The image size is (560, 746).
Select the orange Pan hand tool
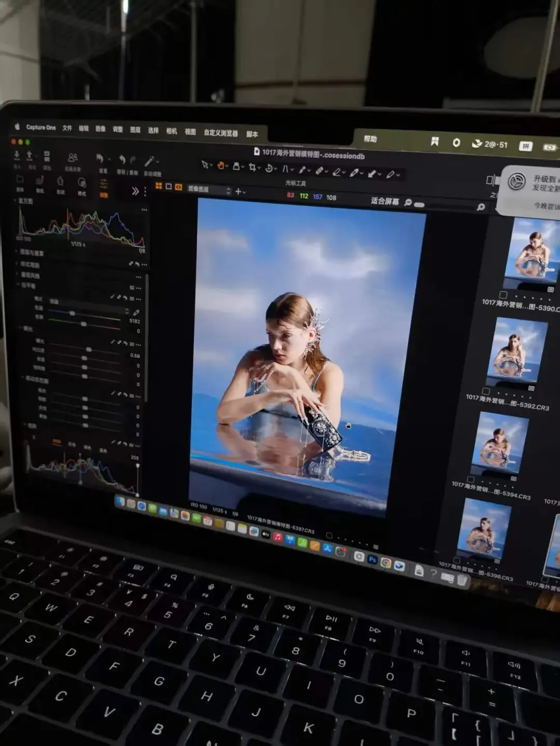point(221,165)
